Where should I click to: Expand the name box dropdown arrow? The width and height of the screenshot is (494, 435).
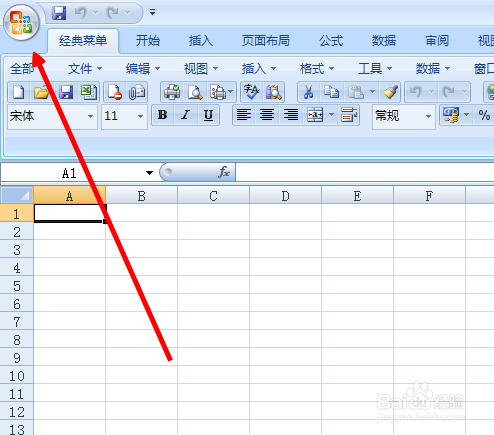coord(149,173)
